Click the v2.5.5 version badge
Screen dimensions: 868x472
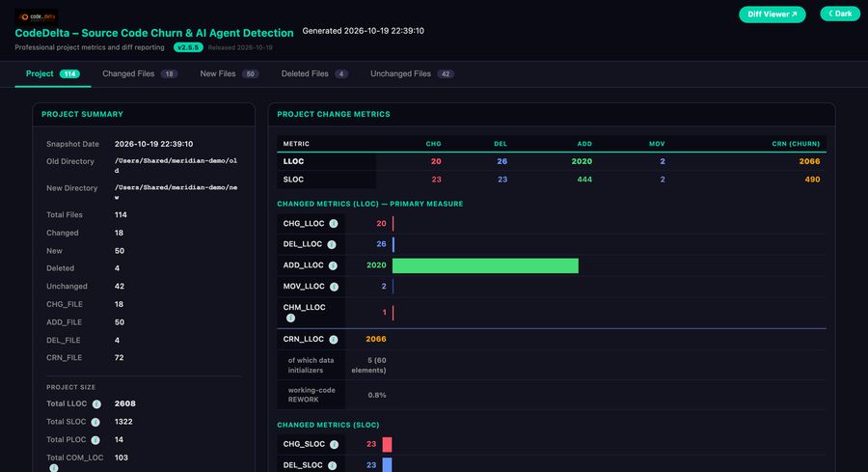(188, 47)
